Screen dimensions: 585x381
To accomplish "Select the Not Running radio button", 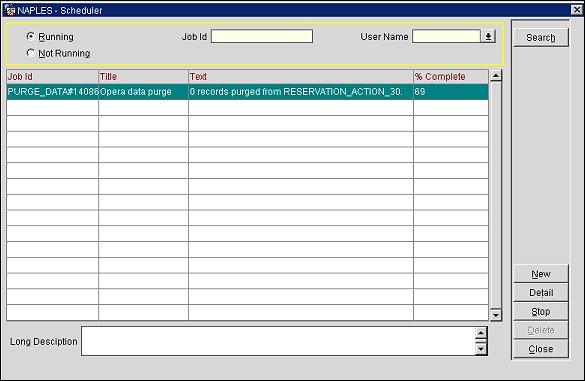I will [31, 53].
